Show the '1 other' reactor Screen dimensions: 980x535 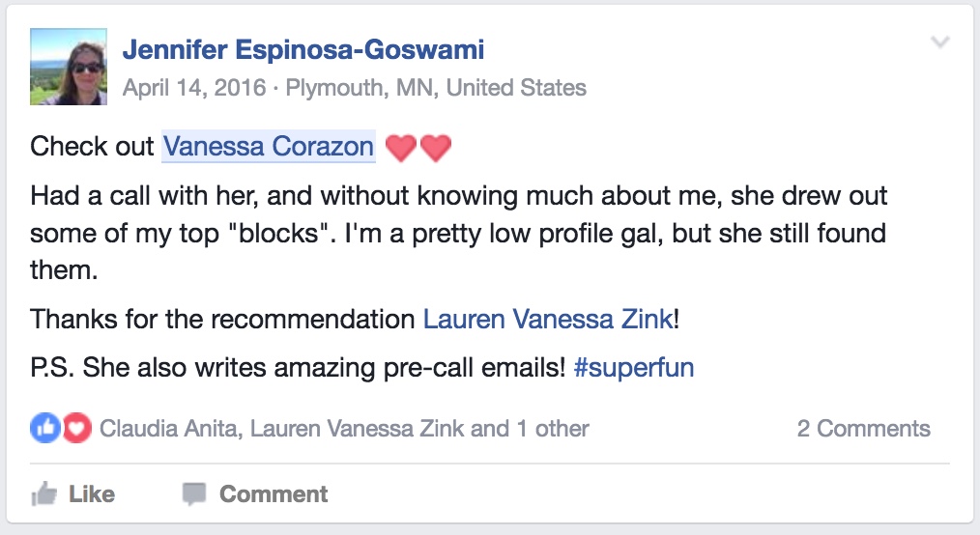coord(553,428)
